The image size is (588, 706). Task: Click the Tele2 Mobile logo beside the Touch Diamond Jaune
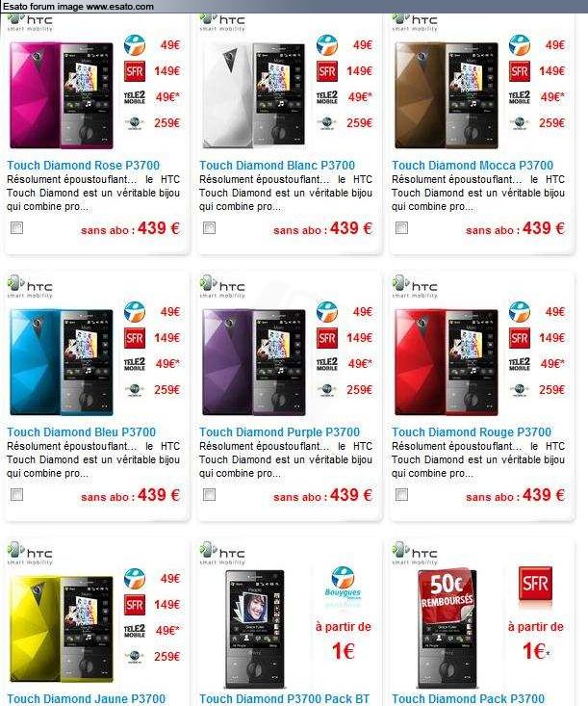click(x=135, y=631)
